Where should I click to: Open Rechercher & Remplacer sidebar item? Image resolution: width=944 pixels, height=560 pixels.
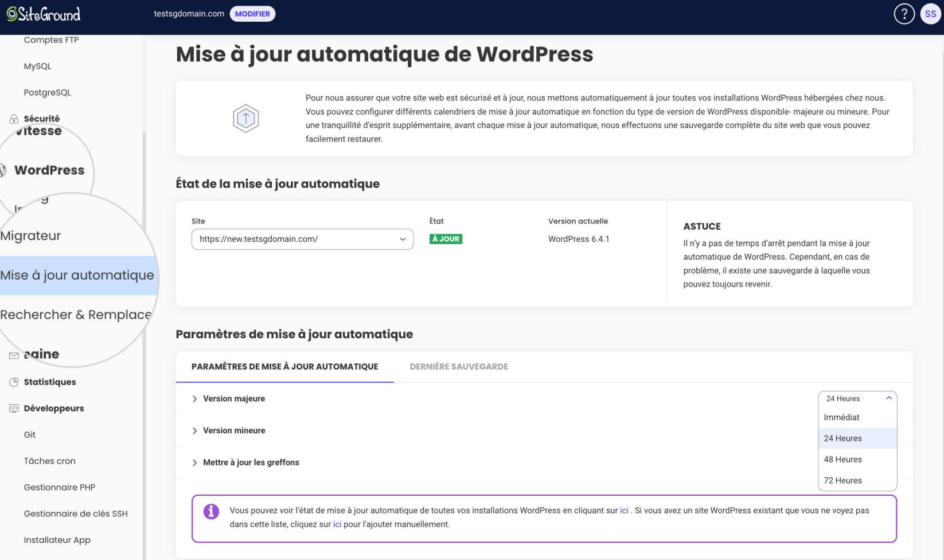pos(76,315)
